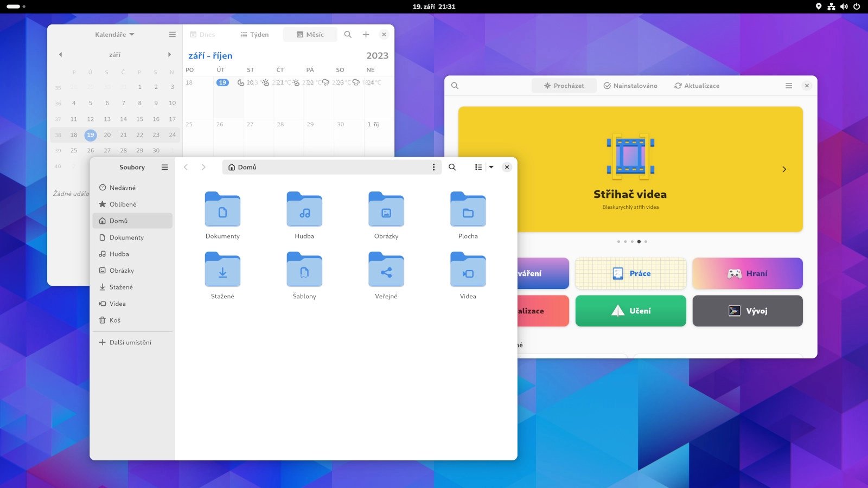Open the Hraní category
868x488 pixels.
click(748, 273)
